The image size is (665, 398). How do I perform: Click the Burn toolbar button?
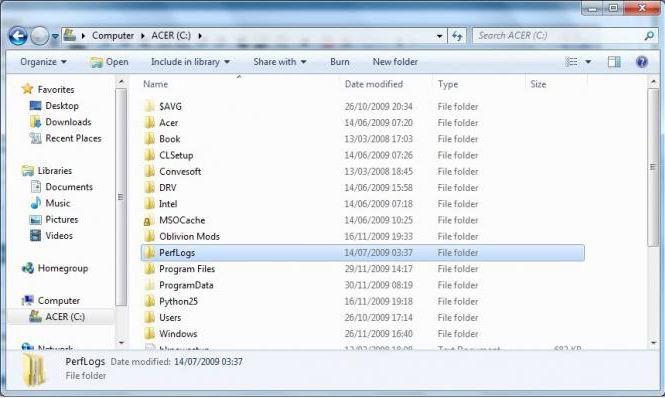[x=340, y=62]
